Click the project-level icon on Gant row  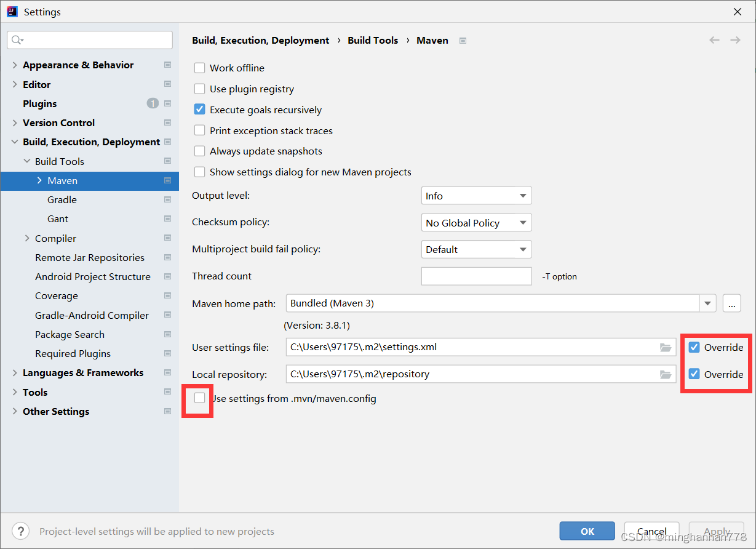(167, 218)
